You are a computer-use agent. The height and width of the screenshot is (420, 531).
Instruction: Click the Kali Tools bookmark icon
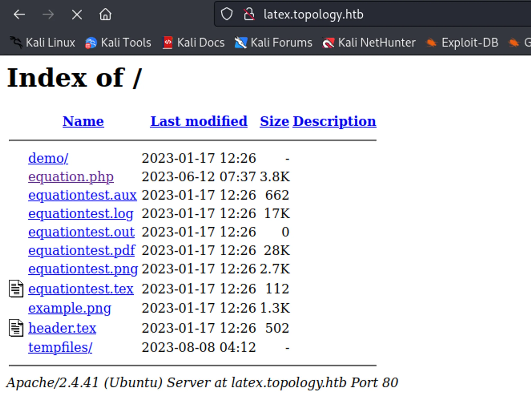point(91,41)
